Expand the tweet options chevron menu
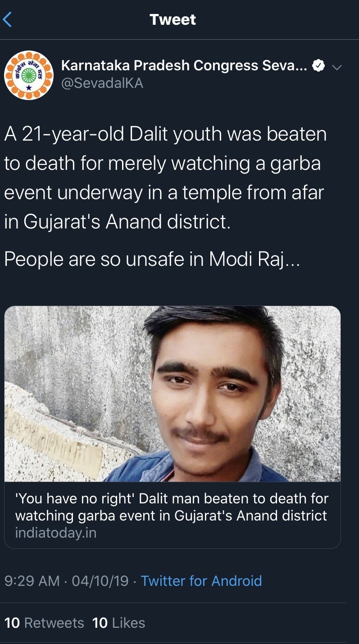The height and width of the screenshot is (644, 359). [x=336, y=67]
